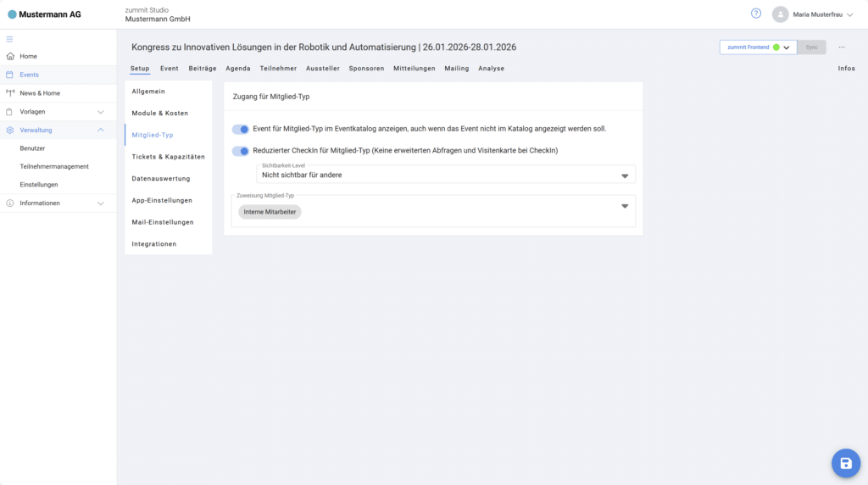Disable Reduzierter CheckIn toggle

(x=241, y=151)
